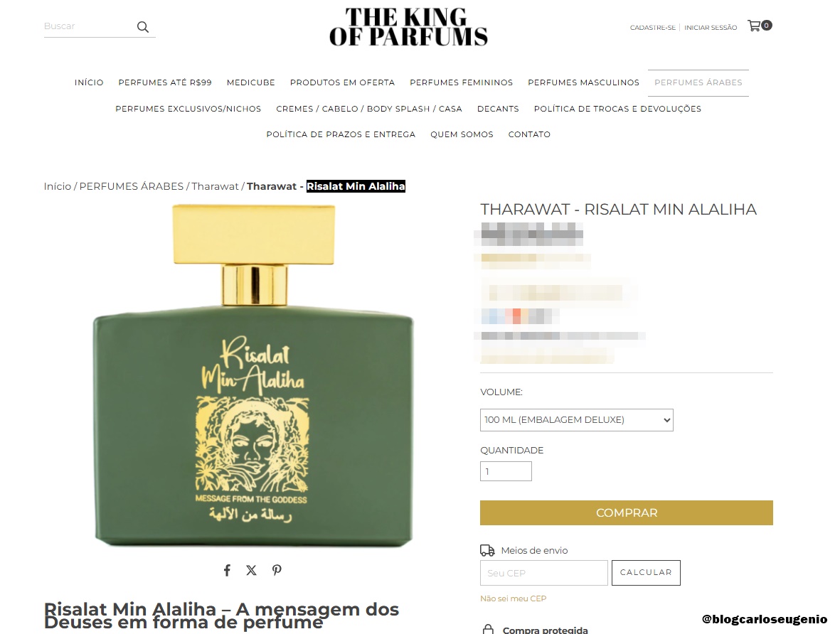Click the Comprar button

626,512
